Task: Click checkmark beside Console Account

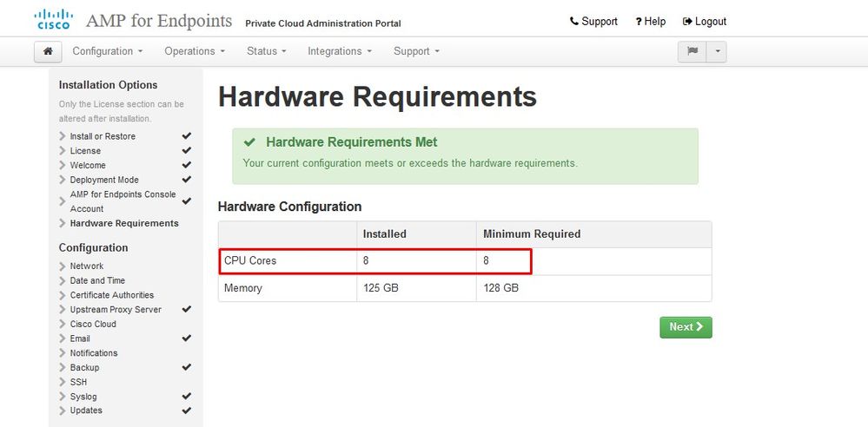Action: 187,200
